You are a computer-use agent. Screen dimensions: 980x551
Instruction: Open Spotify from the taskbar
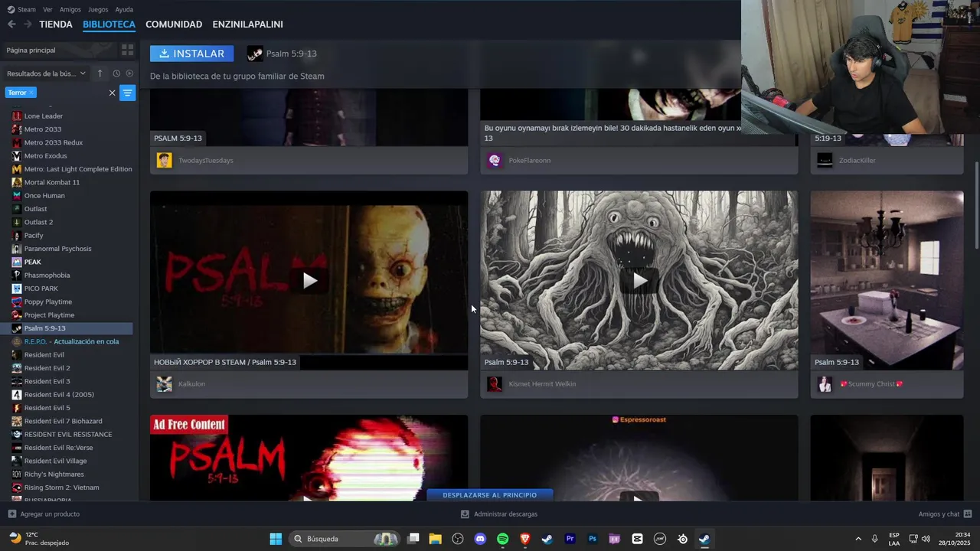[x=502, y=539]
